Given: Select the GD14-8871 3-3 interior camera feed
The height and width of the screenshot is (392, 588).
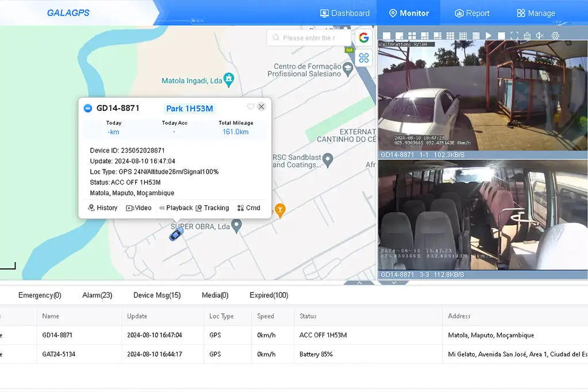Looking at the screenshot, I should click(483, 215).
